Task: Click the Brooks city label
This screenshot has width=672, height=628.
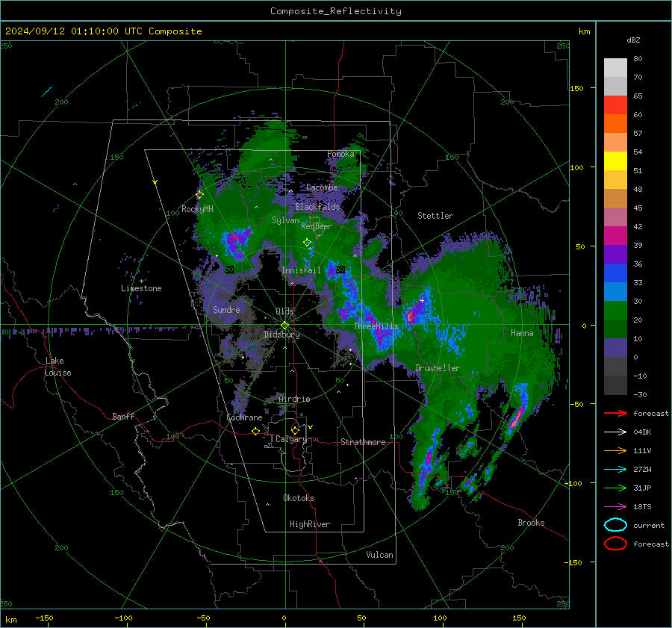Action: click(x=531, y=523)
